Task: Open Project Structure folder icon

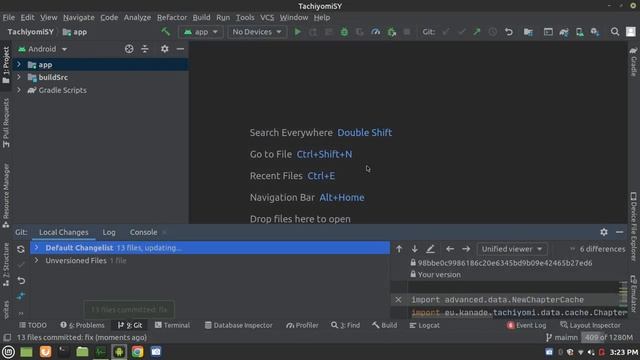Action: 528,32
